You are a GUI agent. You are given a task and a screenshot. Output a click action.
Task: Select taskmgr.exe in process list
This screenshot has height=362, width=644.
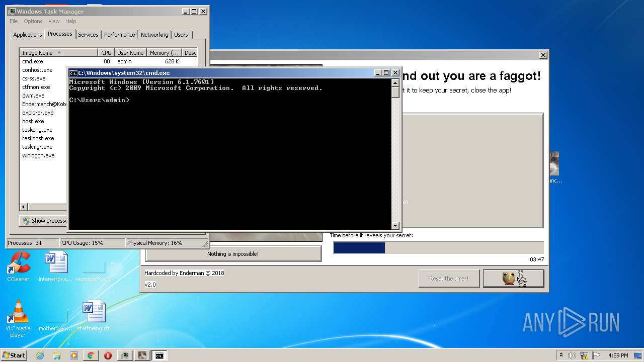(x=37, y=147)
